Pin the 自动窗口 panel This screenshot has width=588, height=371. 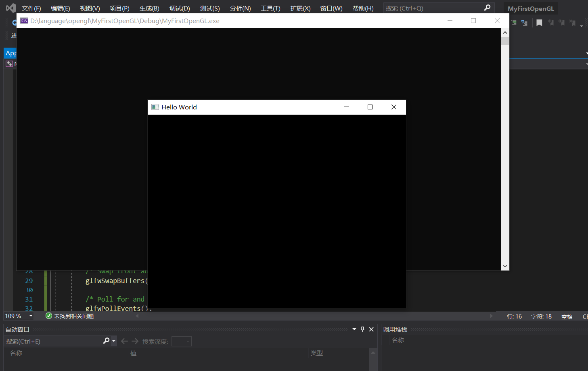click(362, 329)
